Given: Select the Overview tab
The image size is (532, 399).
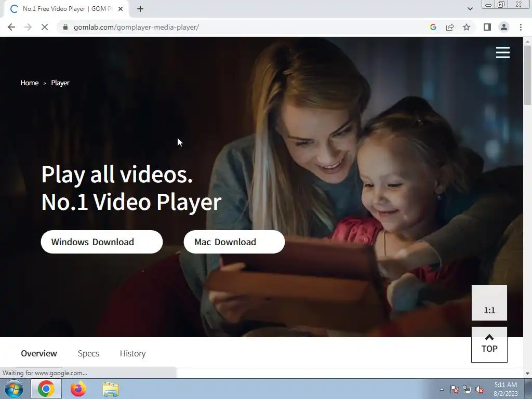Looking at the screenshot, I should tap(39, 353).
